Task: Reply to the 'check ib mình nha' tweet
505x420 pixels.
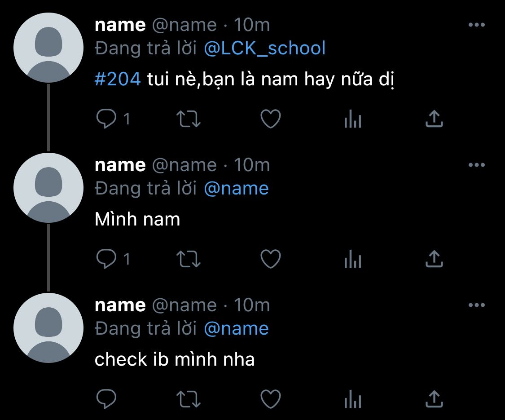Action: point(106,399)
